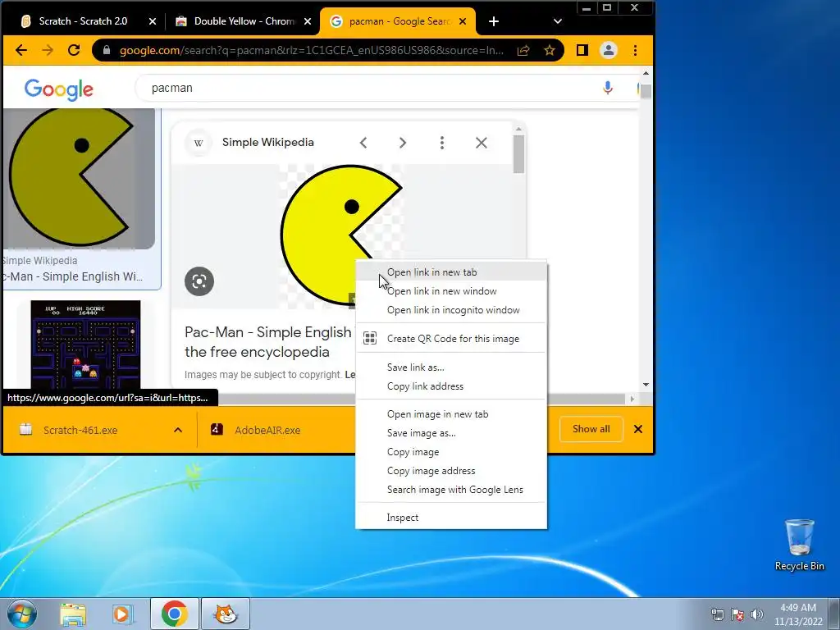Switch to the Double Yellow tab
Screen dimensions: 840x630
[x=244, y=21]
